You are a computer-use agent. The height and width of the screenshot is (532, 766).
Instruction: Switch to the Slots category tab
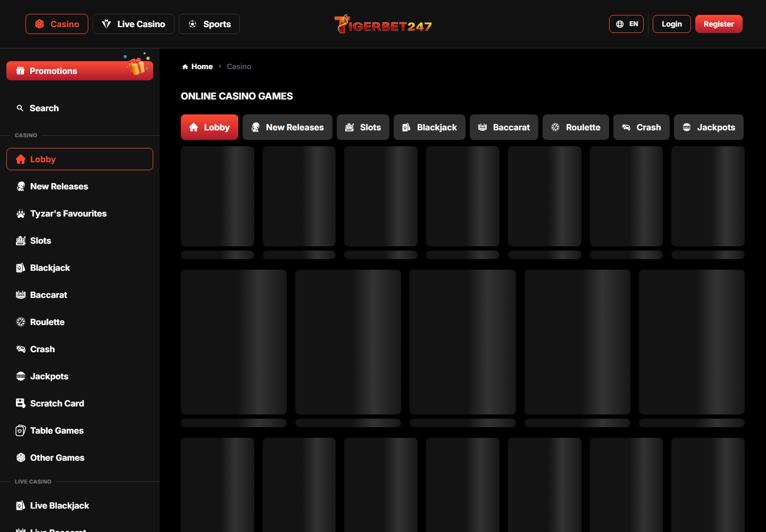[363, 127]
